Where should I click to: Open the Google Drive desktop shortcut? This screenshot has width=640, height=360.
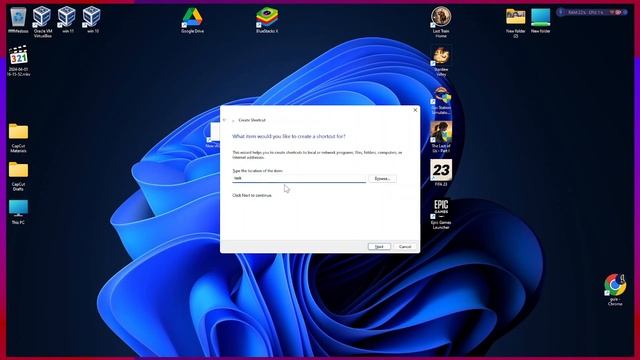click(x=192, y=20)
